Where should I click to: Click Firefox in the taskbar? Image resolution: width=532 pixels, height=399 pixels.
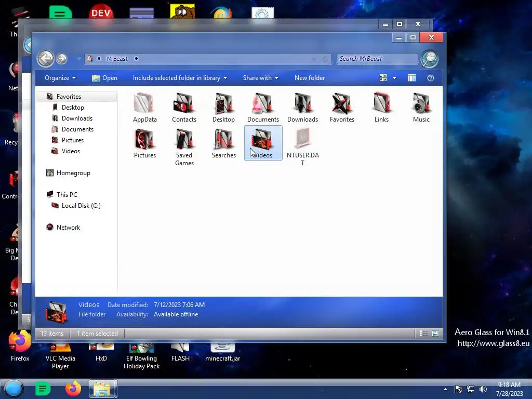(73, 389)
